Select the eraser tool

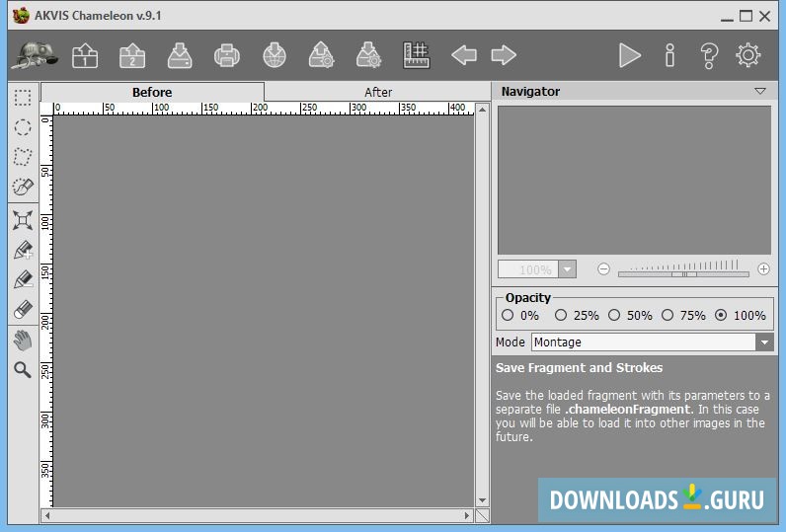pyautogui.click(x=23, y=309)
